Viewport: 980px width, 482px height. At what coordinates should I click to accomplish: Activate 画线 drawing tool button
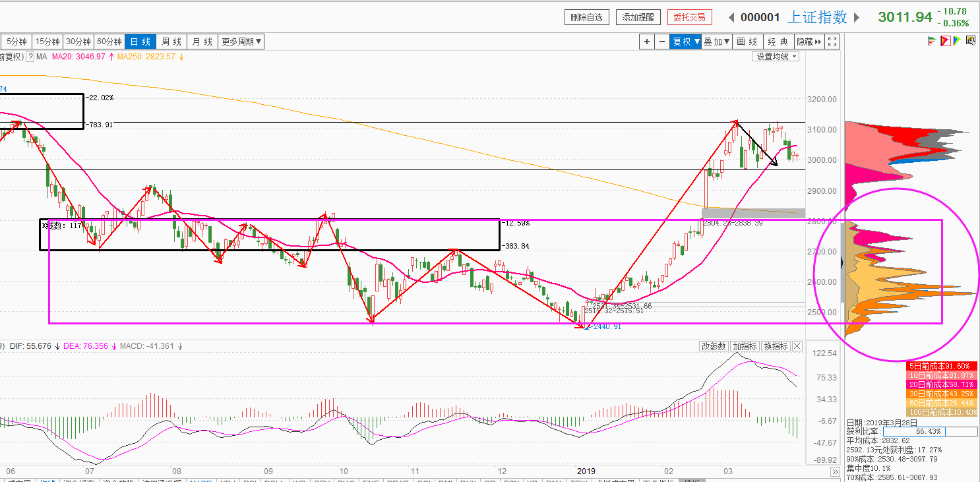tap(747, 42)
